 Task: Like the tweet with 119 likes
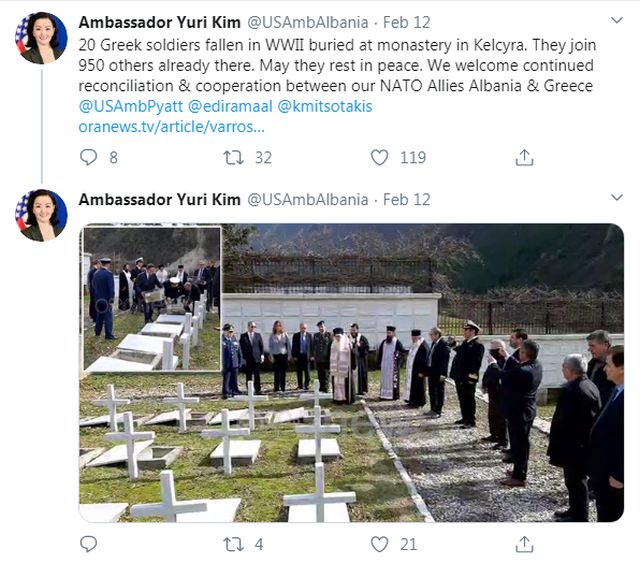point(379,157)
